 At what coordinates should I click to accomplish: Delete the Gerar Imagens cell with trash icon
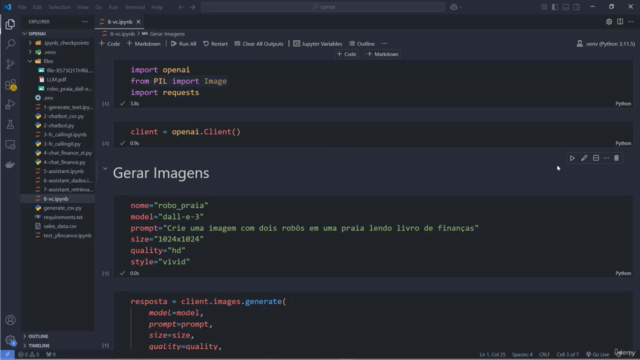point(616,158)
